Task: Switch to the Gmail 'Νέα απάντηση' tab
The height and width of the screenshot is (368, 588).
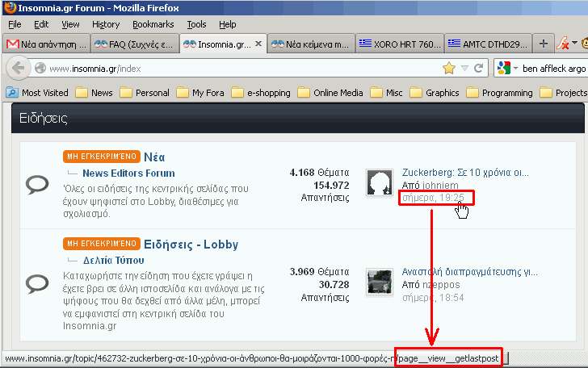Action: coord(47,44)
